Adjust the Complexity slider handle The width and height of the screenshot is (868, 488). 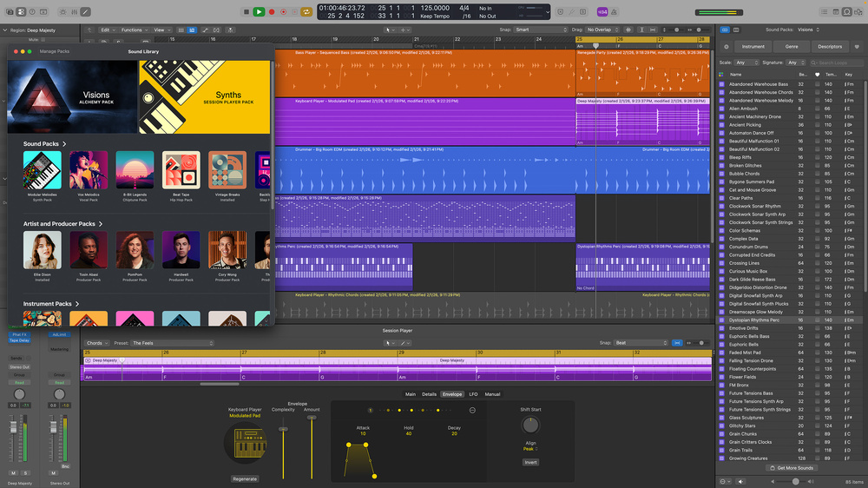283,429
